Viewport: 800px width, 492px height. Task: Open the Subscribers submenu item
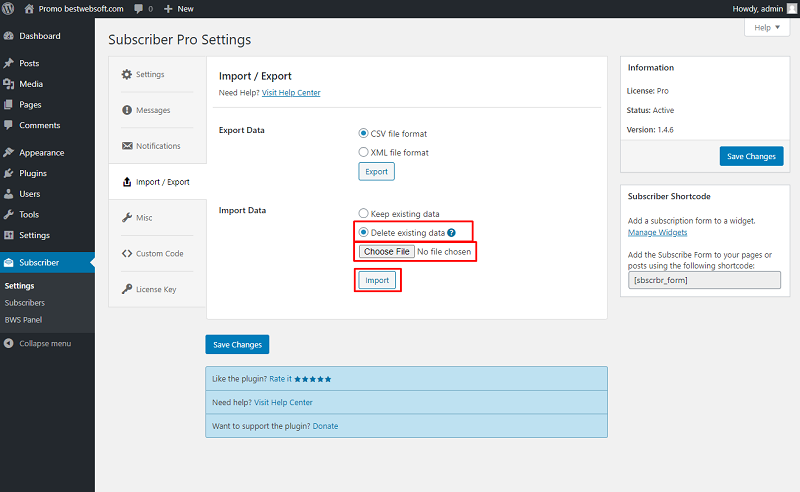pyautogui.click(x=24, y=303)
